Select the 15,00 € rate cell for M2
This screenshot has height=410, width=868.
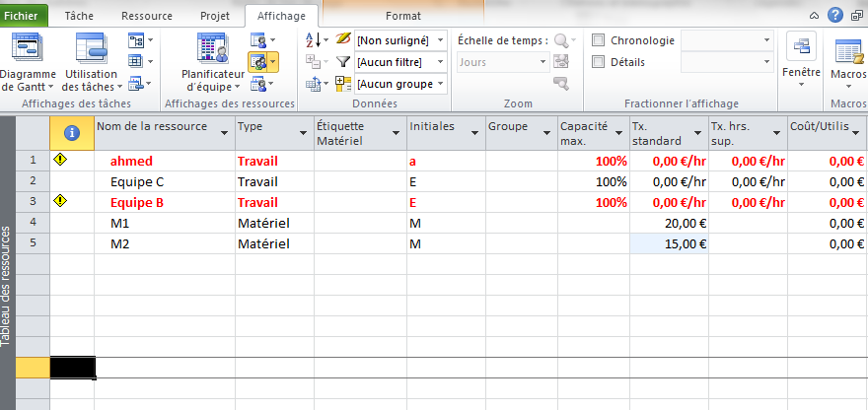click(668, 243)
